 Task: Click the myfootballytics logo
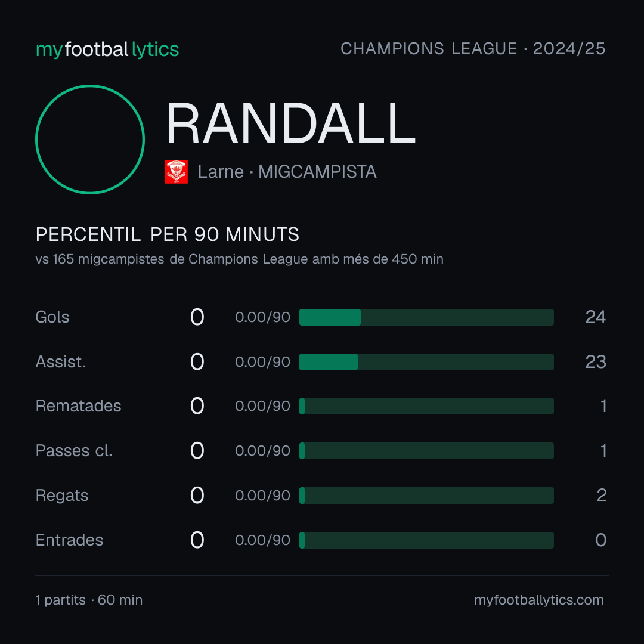point(107,49)
